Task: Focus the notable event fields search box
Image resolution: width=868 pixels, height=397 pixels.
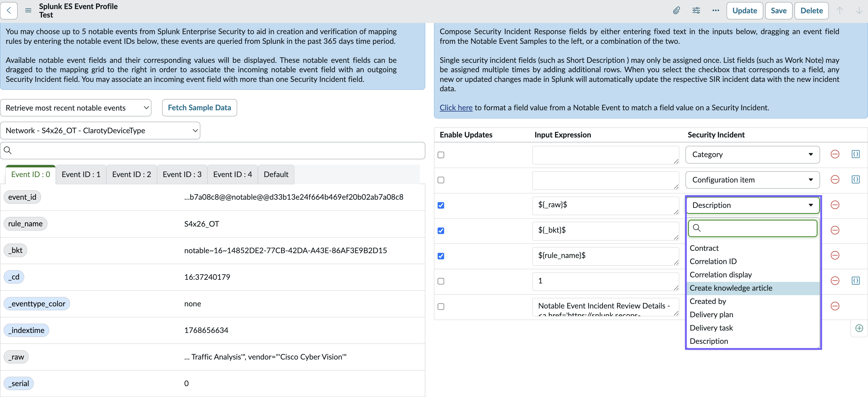Action: (x=213, y=151)
